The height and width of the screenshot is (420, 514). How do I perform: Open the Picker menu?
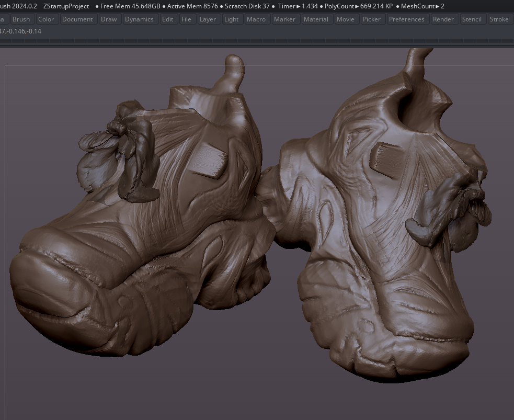[x=372, y=19]
